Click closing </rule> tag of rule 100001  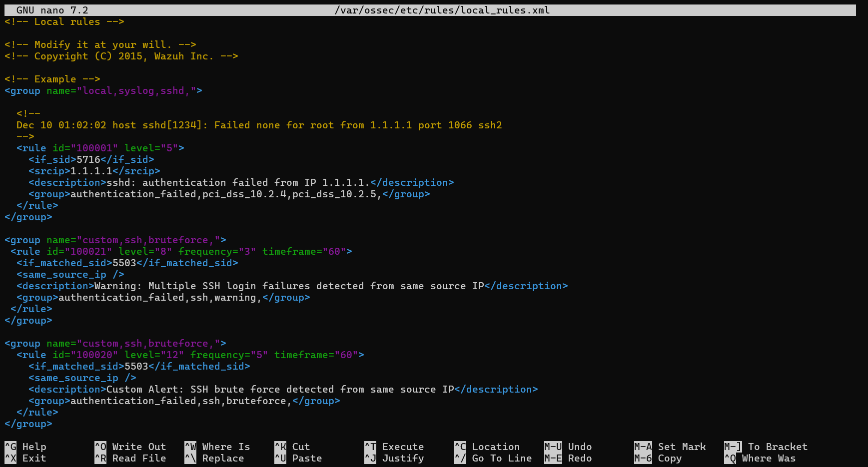pos(37,205)
